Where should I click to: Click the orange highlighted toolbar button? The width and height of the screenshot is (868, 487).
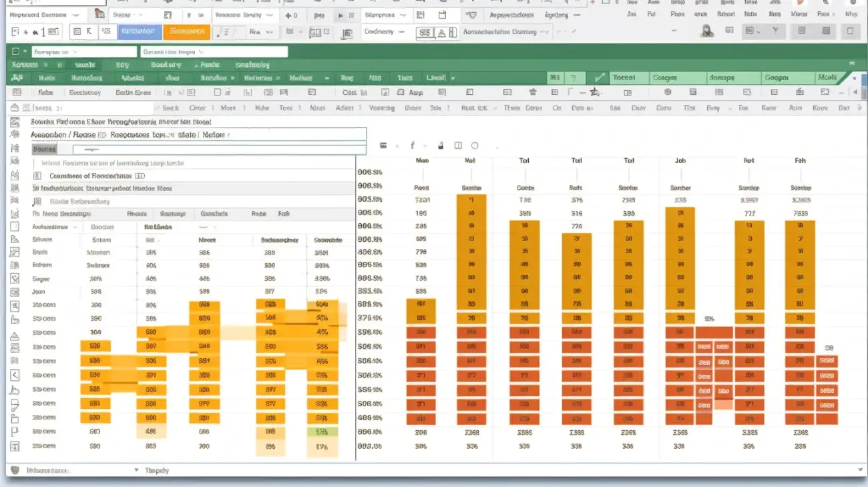point(187,31)
